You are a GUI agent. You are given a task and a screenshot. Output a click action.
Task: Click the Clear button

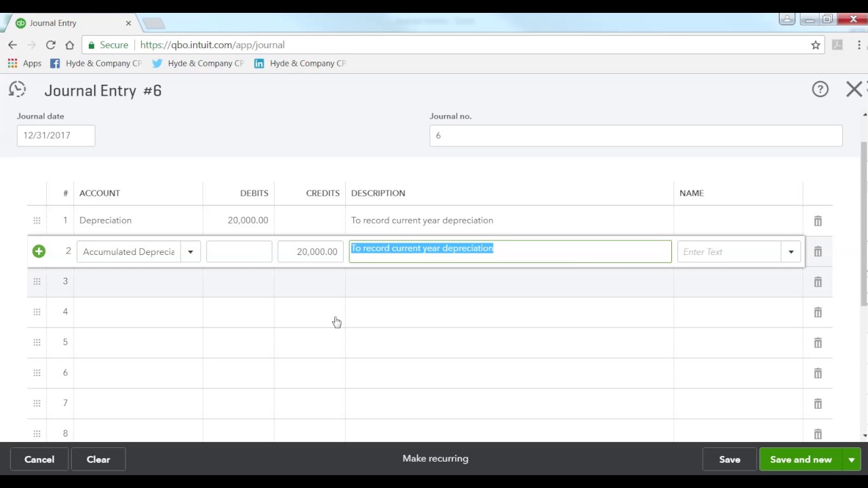[x=98, y=459]
